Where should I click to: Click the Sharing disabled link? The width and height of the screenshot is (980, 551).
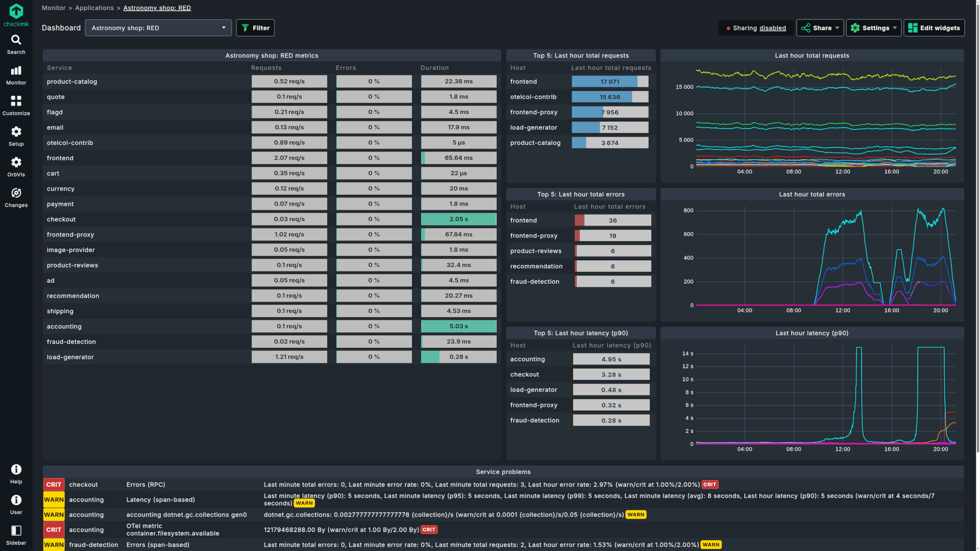772,28
